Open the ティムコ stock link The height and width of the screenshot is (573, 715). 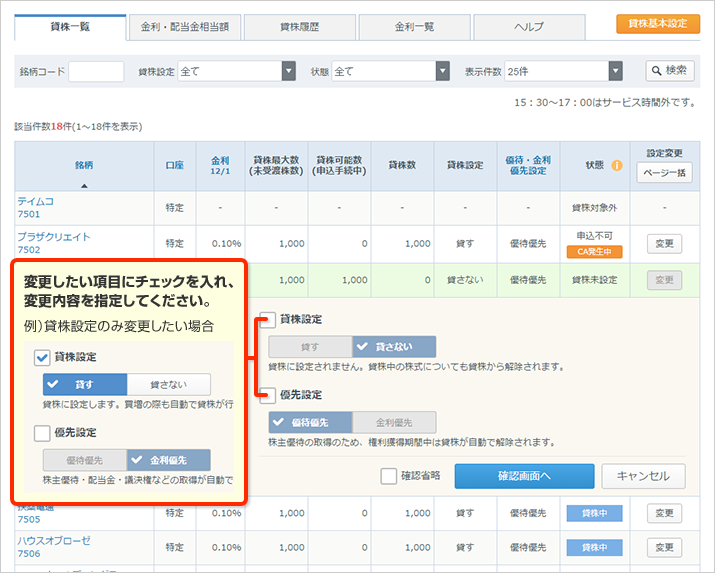click(38, 202)
